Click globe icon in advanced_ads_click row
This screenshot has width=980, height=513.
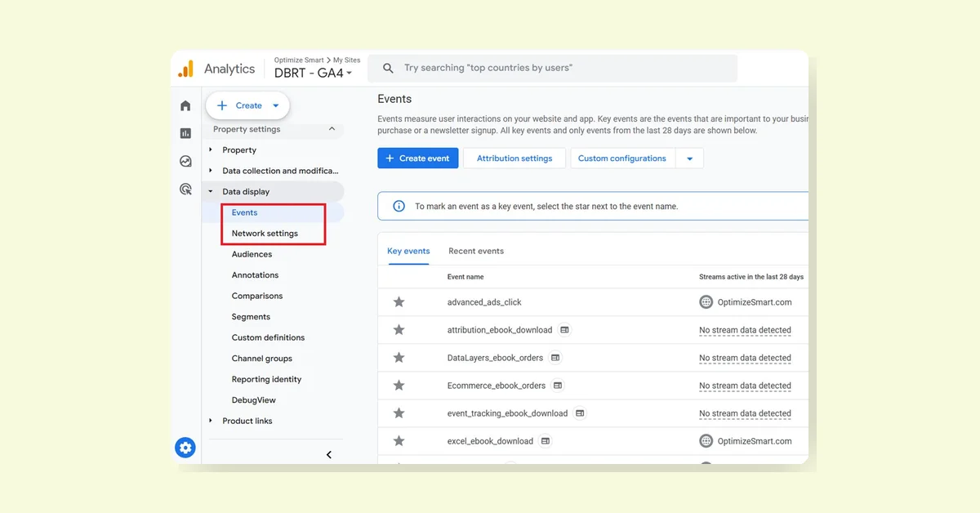coord(706,302)
